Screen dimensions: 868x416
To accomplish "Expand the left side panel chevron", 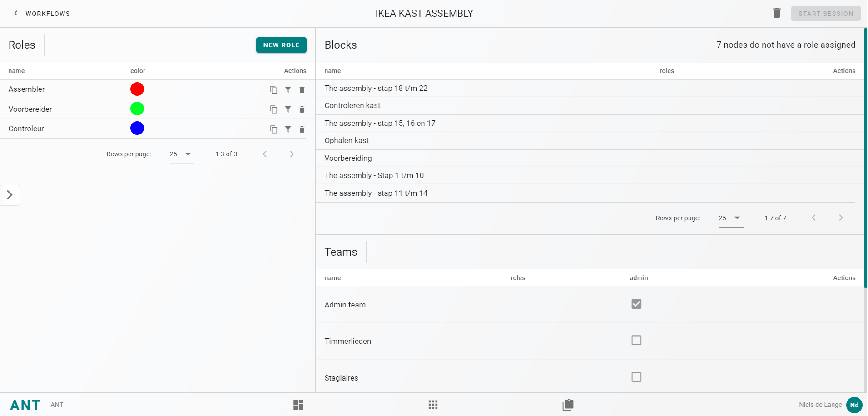I will coord(10,195).
